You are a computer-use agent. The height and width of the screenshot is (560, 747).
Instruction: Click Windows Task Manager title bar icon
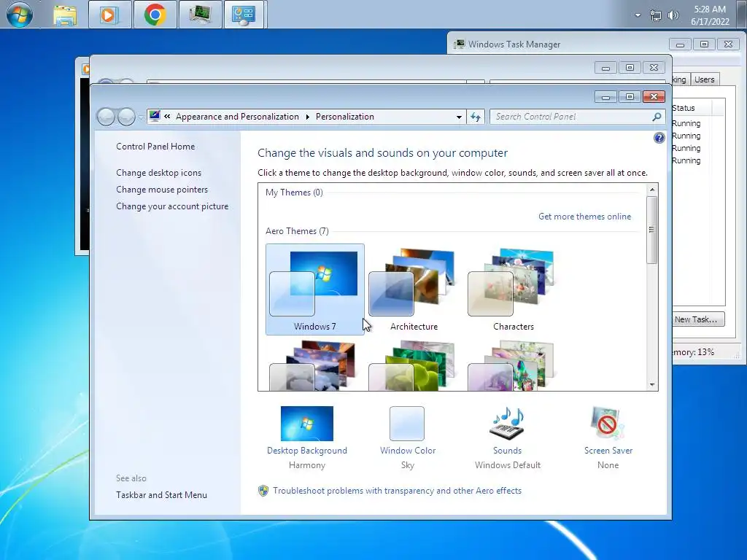[460, 44]
